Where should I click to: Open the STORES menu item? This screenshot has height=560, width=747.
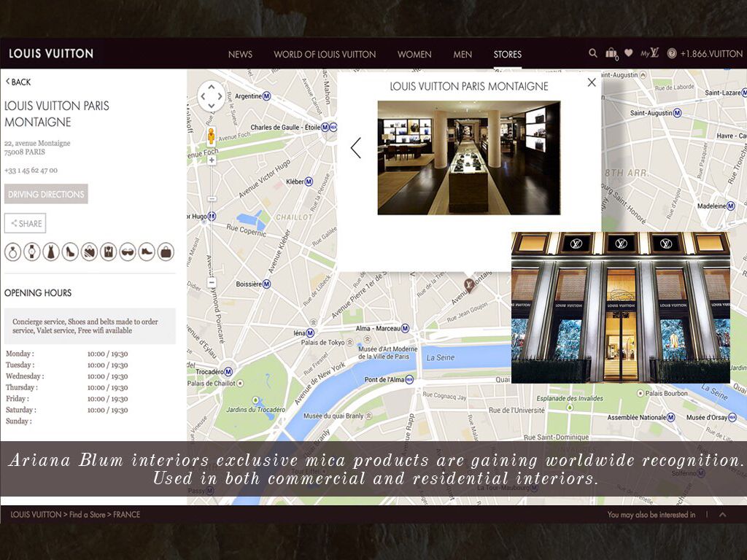click(x=507, y=54)
